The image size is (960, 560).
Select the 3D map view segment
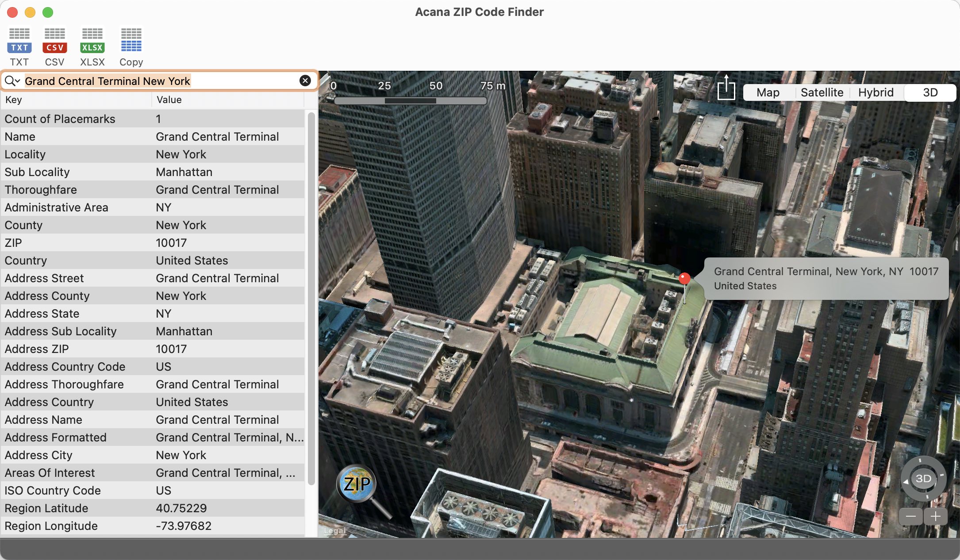coord(930,92)
